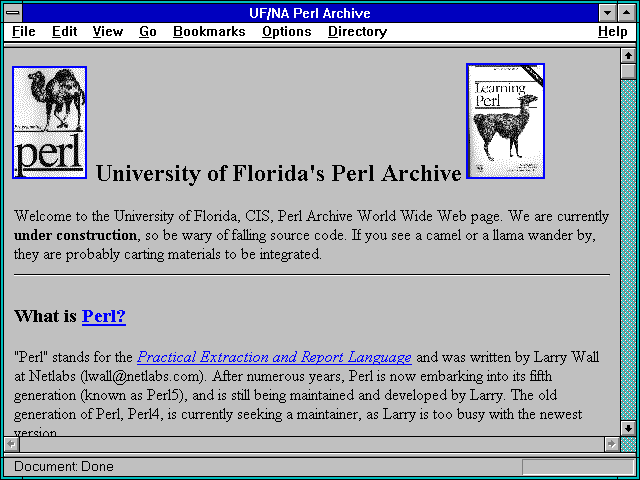Click the University of Florida's Perl Archive heading
This screenshot has height=480, width=640.
[279, 173]
